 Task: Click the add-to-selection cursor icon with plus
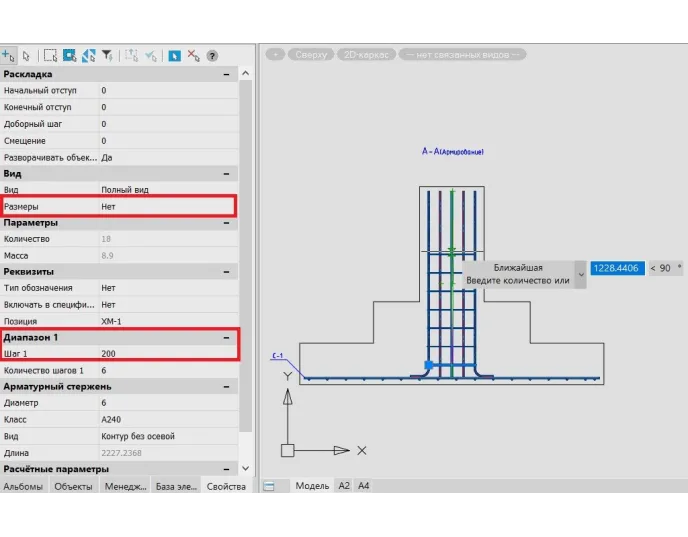click(8, 56)
